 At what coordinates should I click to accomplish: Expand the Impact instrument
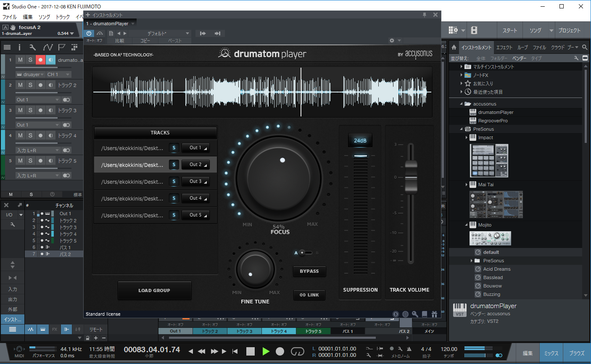tap(467, 137)
